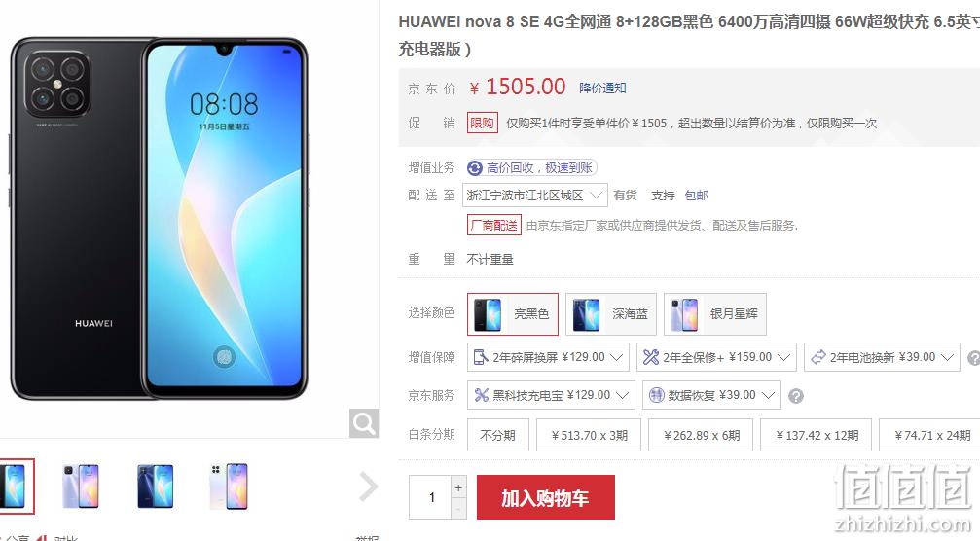
Task: Increase quantity with plus stepper
Action: coord(458,487)
